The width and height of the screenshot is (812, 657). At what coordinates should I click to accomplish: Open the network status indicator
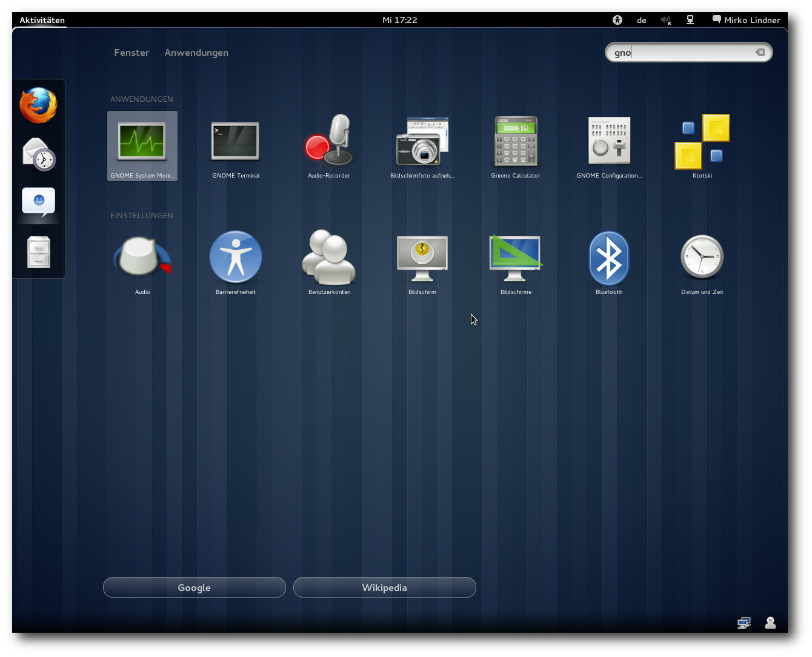690,20
